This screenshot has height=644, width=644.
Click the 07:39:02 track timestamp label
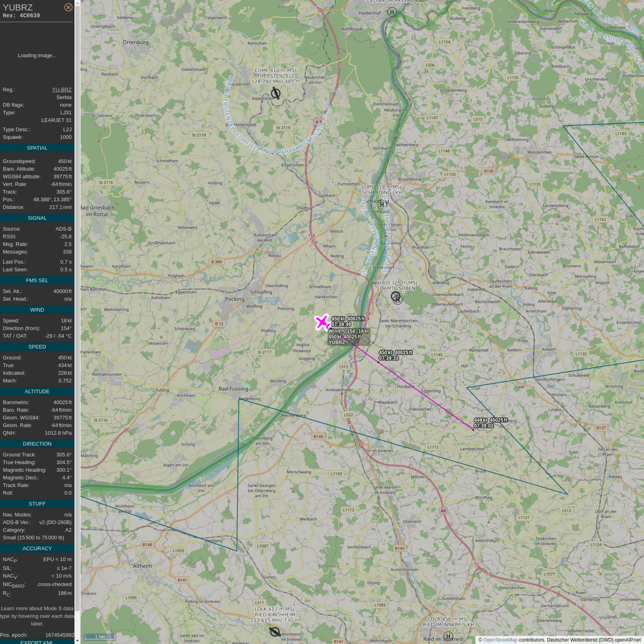[x=483, y=426]
